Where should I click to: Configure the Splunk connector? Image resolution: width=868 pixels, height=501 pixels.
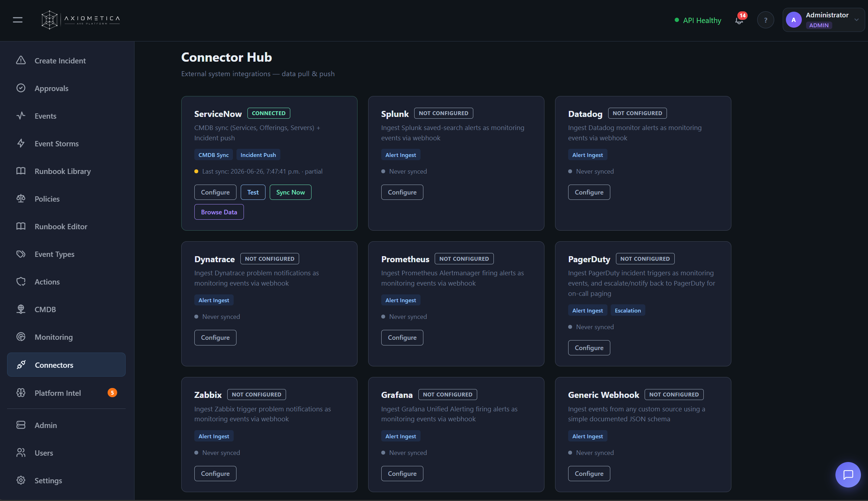coord(402,192)
